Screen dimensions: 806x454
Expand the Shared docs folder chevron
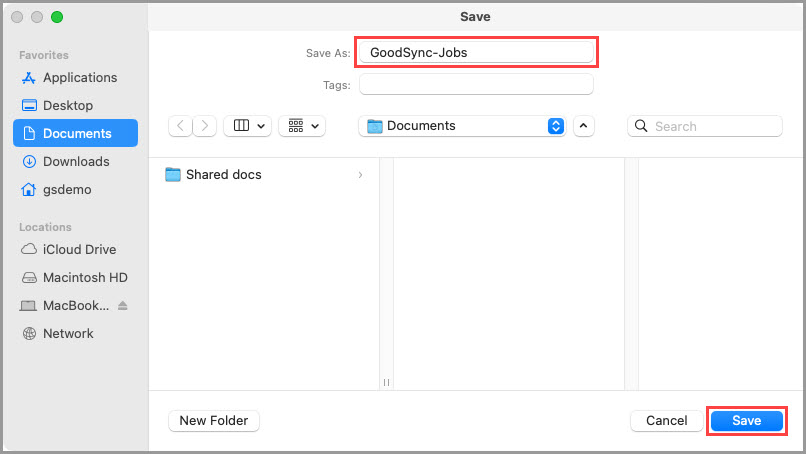click(360, 175)
